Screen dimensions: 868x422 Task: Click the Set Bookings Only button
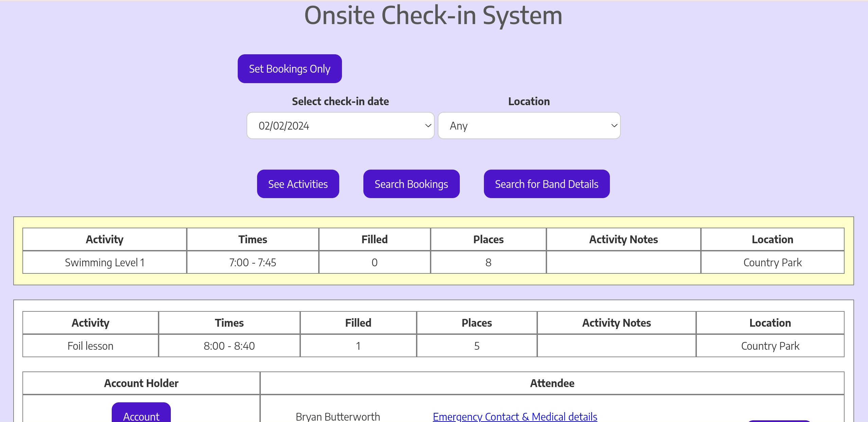[289, 69]
